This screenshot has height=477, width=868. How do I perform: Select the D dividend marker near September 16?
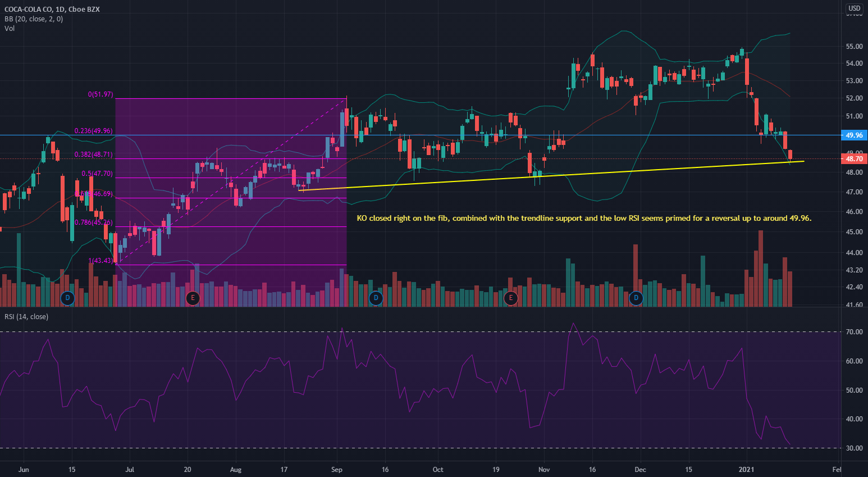375,298
